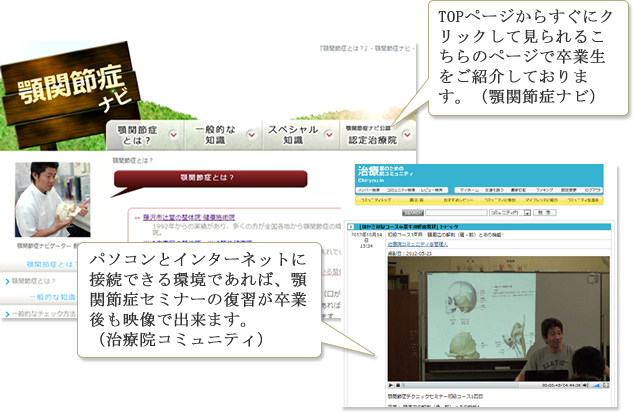This screenshot has width=633, height=412.
Task: Open the コミュニティ内 search scope dropdown
Action: point(510,212)
